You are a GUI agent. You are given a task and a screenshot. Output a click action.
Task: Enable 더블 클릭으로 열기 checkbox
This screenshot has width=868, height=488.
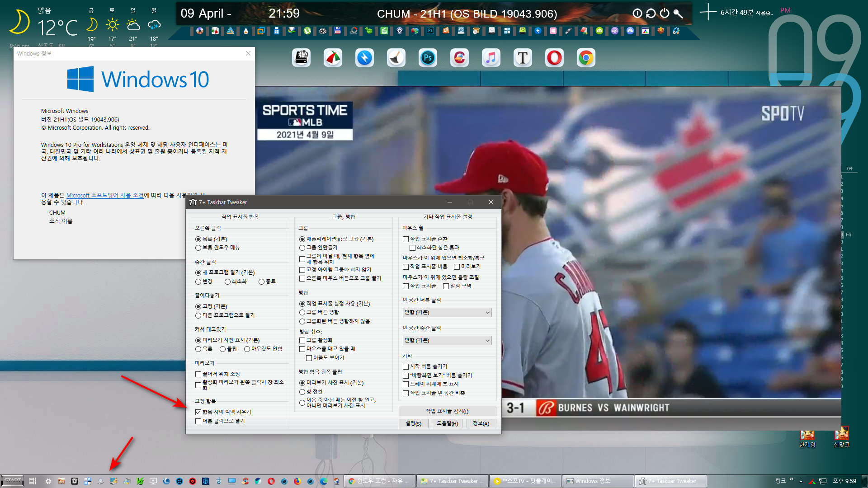pos(198,421)
